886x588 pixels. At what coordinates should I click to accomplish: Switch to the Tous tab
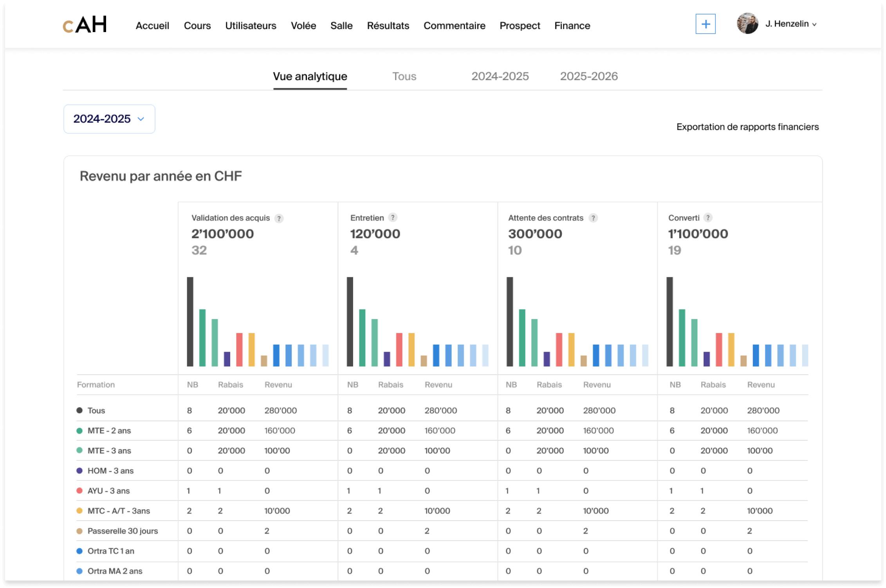point(404,76)
